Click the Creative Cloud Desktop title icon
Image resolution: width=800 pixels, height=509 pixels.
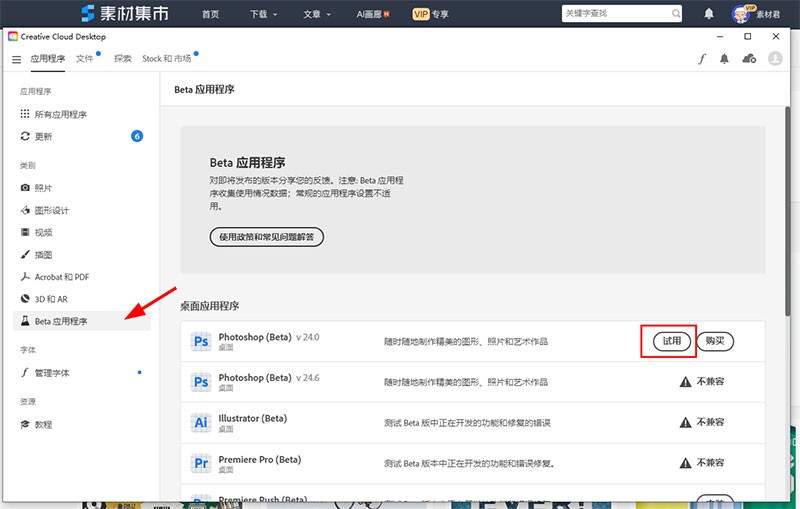(x=13, y=36)
